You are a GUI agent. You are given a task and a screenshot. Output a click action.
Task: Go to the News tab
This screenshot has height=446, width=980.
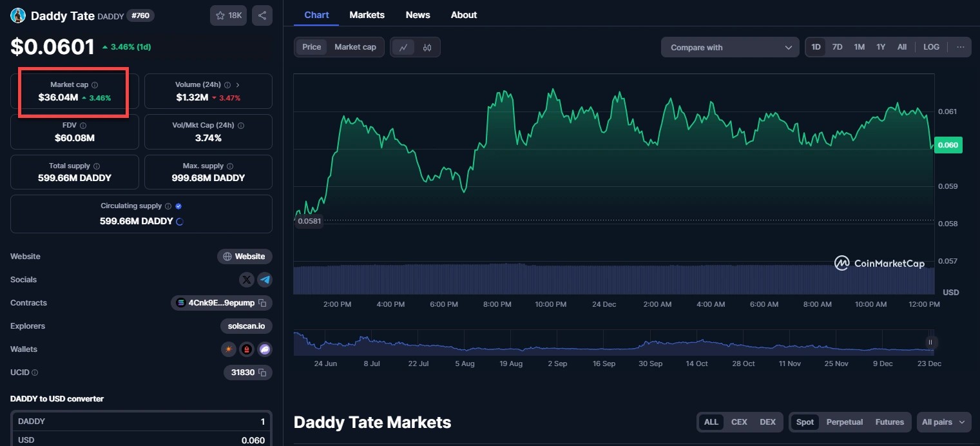pyautogui.click(x=418, y=15)
